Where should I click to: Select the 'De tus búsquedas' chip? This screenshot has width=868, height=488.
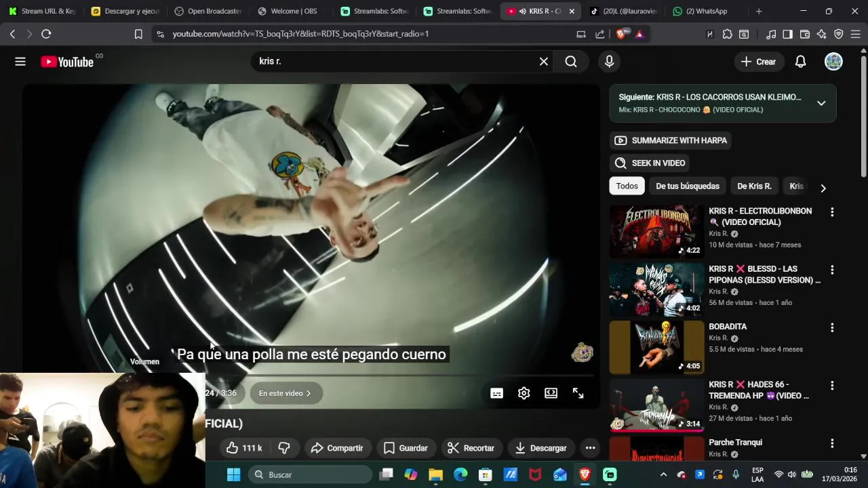(x=688, y=186)
